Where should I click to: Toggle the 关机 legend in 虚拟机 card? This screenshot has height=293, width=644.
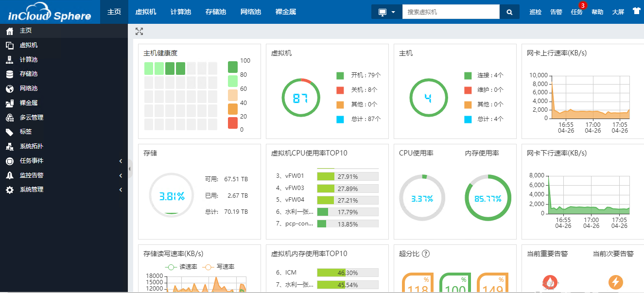point(357,90)
